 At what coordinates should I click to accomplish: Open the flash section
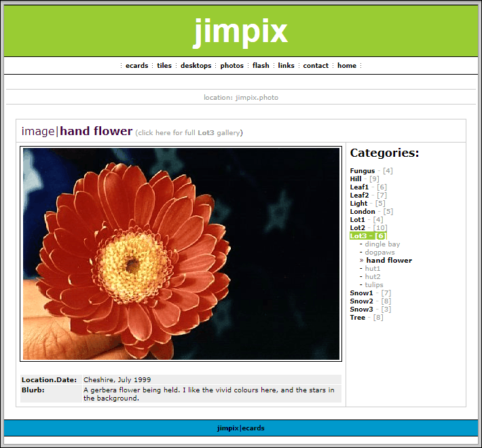pos(261,66)
